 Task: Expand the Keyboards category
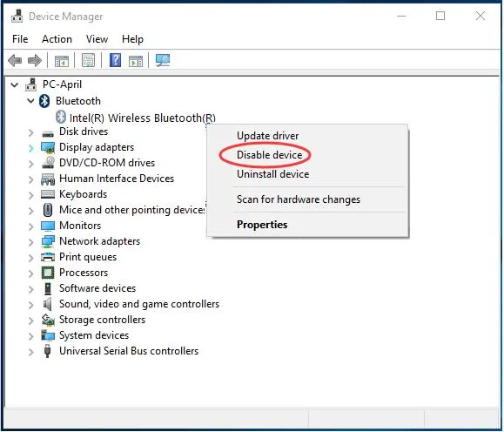pos(30,195)
